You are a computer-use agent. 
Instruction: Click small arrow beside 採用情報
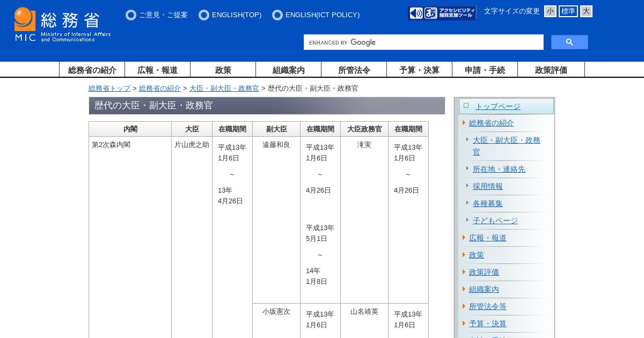point(467,186)
